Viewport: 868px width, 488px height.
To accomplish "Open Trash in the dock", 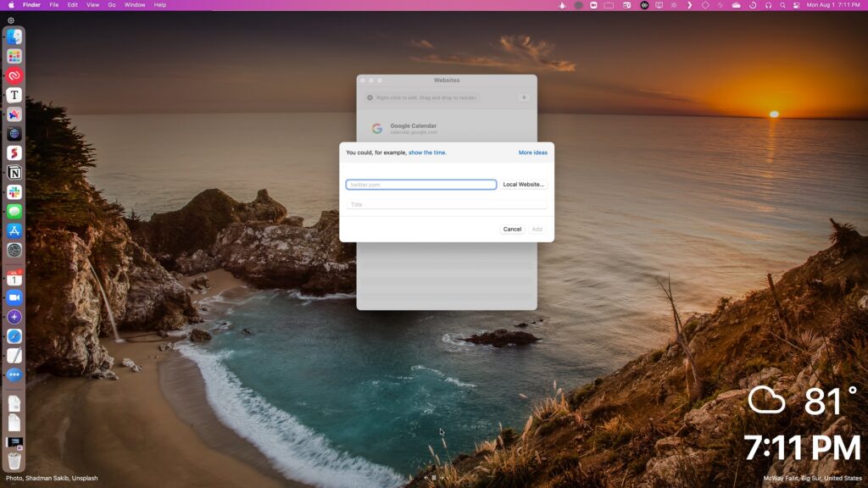I will 14,461.
